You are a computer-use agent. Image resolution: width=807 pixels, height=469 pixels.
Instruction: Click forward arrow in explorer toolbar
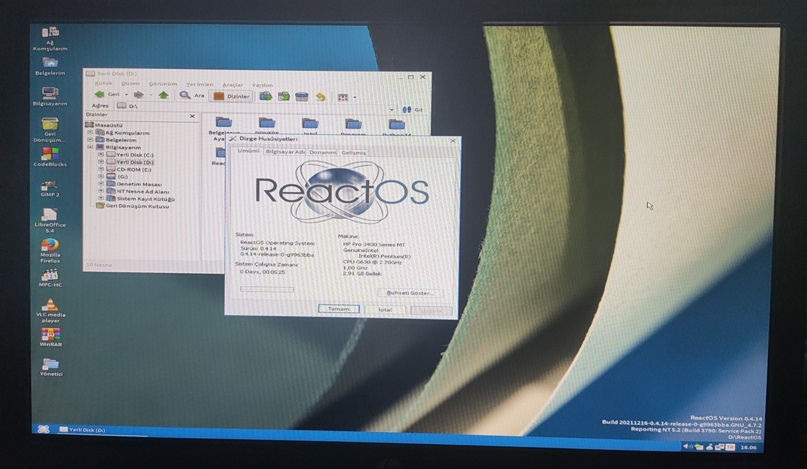(x=138, y=95)
